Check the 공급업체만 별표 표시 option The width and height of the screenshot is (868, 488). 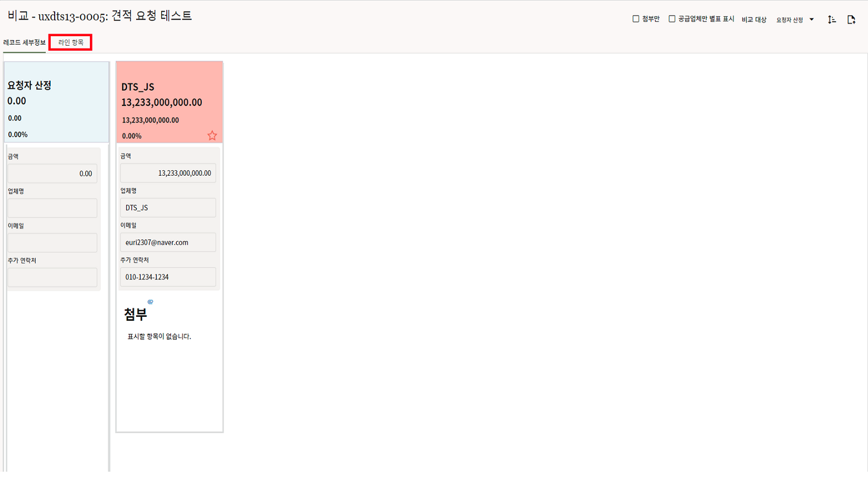point(672,19)
